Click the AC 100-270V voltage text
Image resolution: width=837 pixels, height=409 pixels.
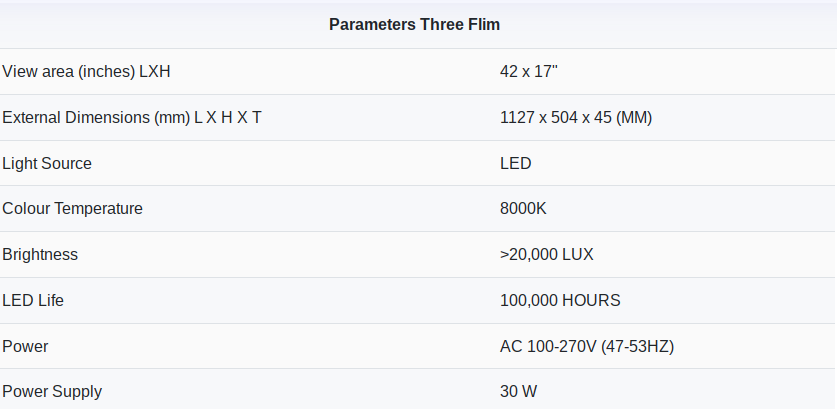pos(548,346)
